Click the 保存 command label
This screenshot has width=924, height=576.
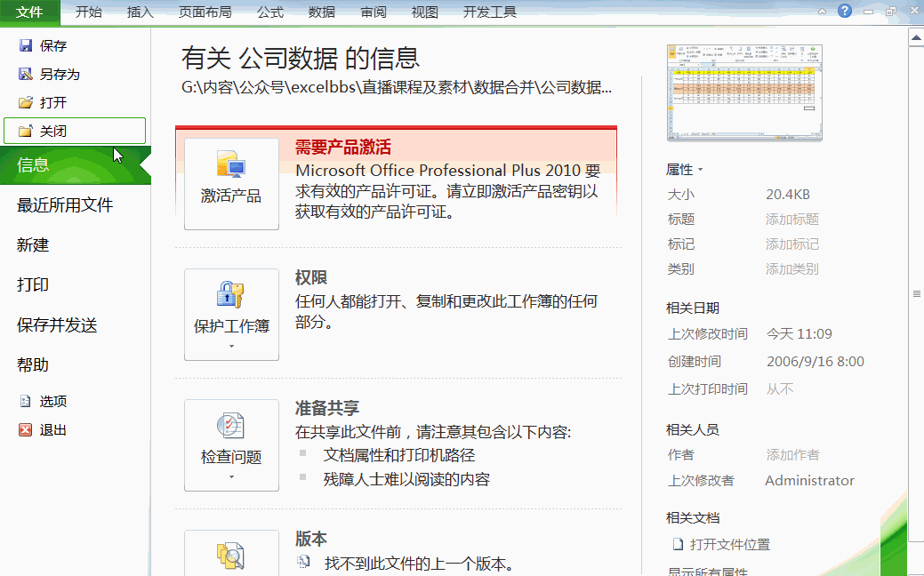[x=53, y=46]
